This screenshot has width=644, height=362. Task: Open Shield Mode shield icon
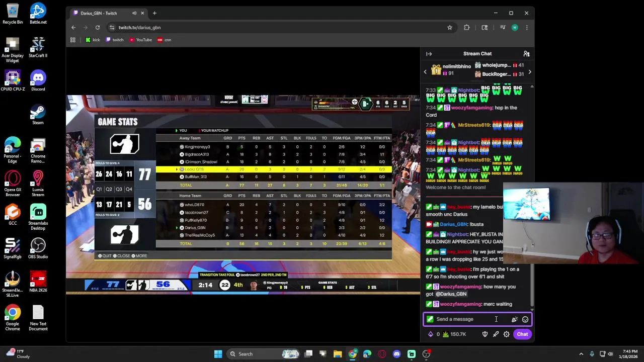tap(485, 334)
